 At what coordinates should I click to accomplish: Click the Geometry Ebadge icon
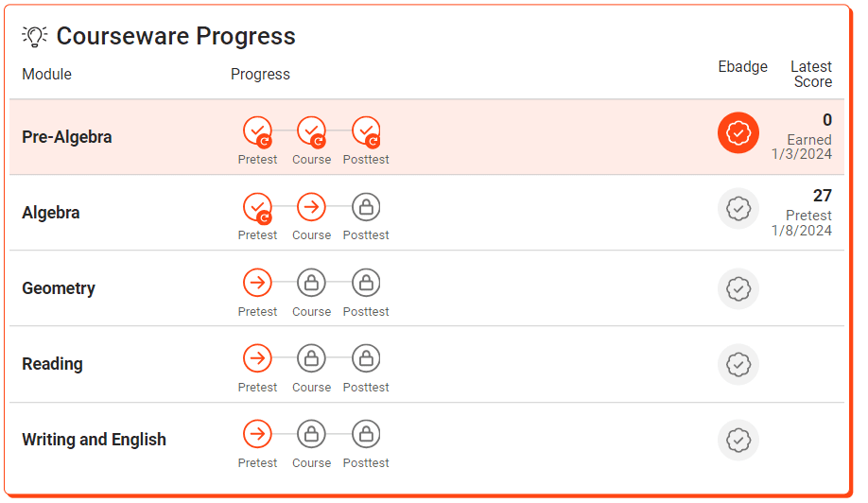click(738, 289)
